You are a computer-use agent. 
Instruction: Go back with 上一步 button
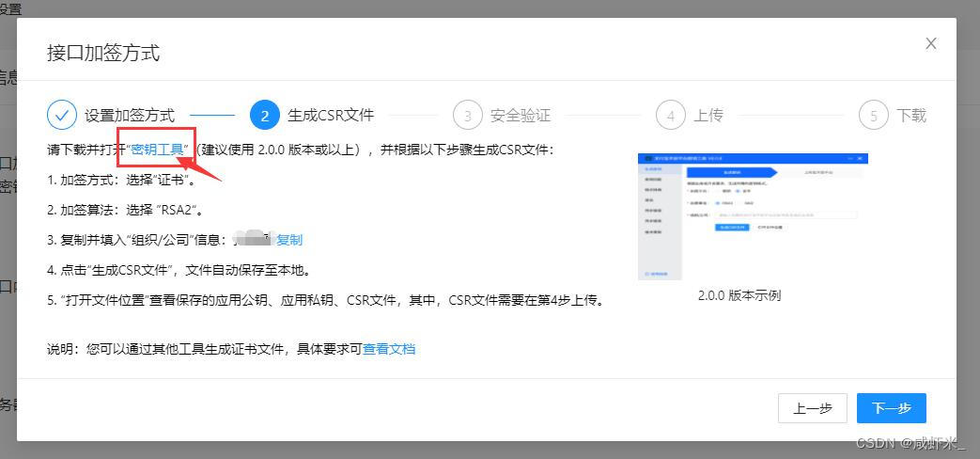(813, 408)
